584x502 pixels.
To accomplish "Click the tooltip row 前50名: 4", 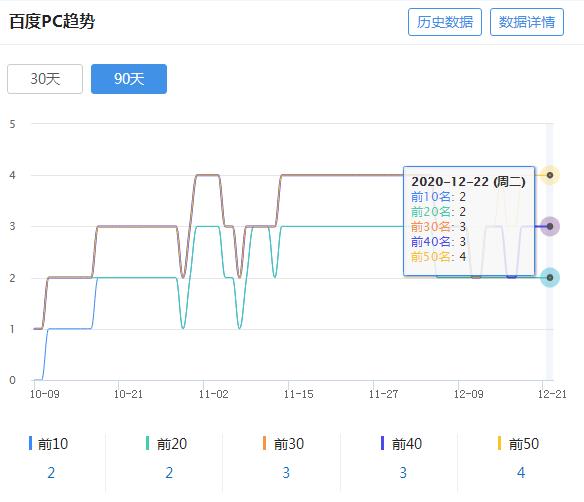I will click(438, 257).
